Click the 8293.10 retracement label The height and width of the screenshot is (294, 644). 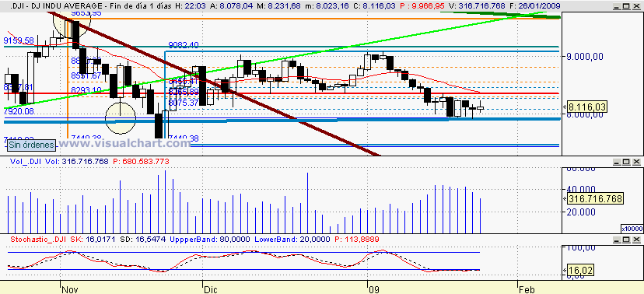point(86,90)
